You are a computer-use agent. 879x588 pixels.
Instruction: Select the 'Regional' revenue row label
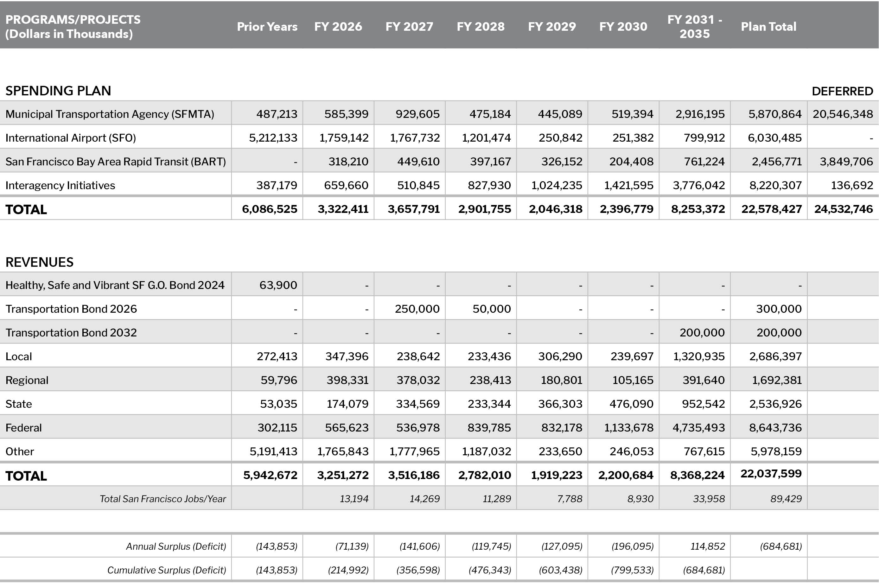tap(27, 380)
